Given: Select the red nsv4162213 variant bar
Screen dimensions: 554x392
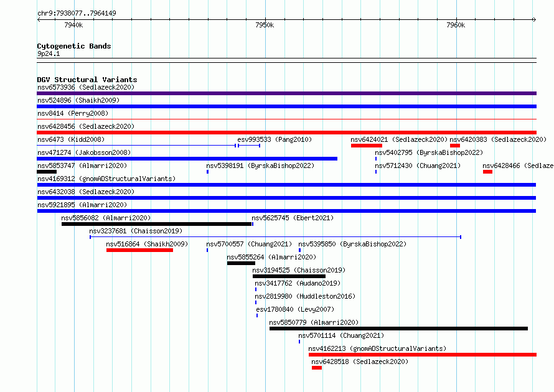Looking at the screenshot, I should (423, 355).
